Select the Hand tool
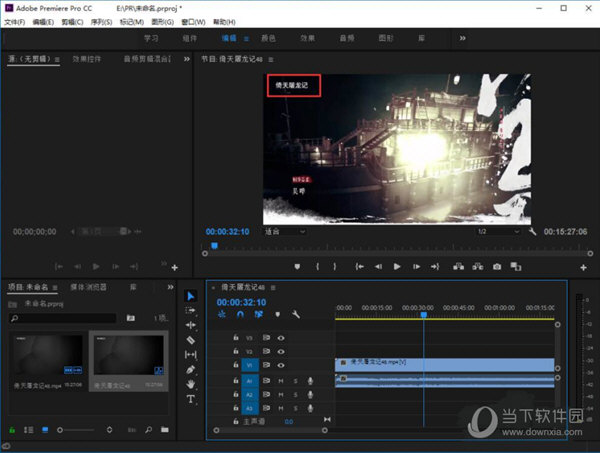Image resolution: width=600 pixels, height=453 pixels. click(x=191, y=384)
